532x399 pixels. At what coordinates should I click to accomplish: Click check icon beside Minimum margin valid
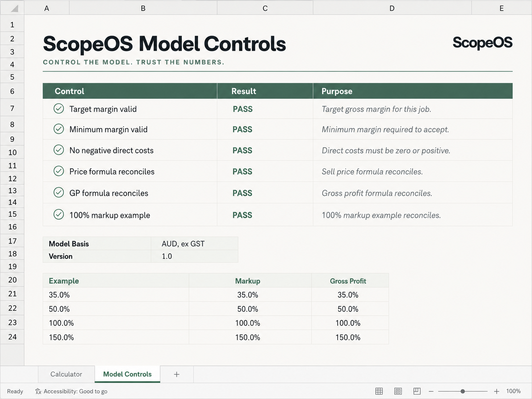pyautogui.click(x=59, y=129)
